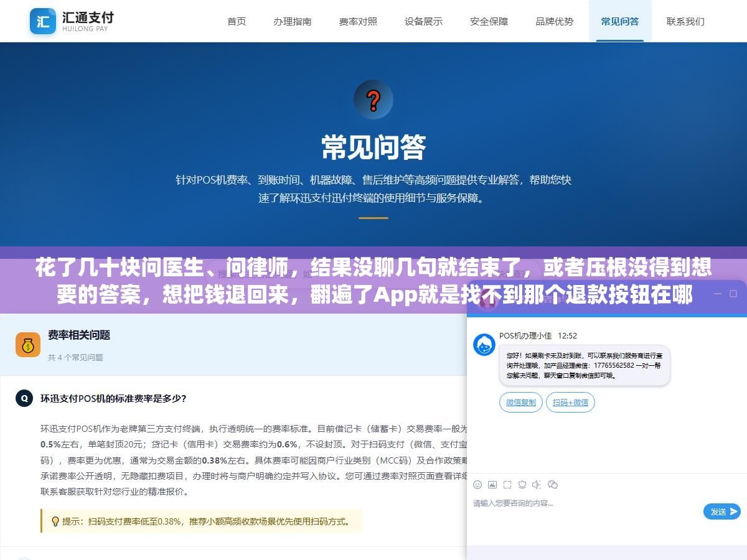Click the HUILONG PAY brand text

(x=85, y=29)
